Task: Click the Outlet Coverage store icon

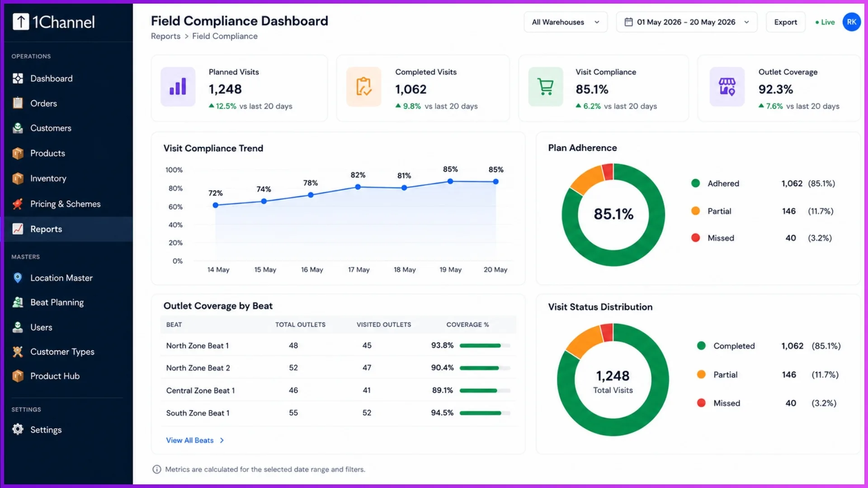Action: tap(727, 87)
